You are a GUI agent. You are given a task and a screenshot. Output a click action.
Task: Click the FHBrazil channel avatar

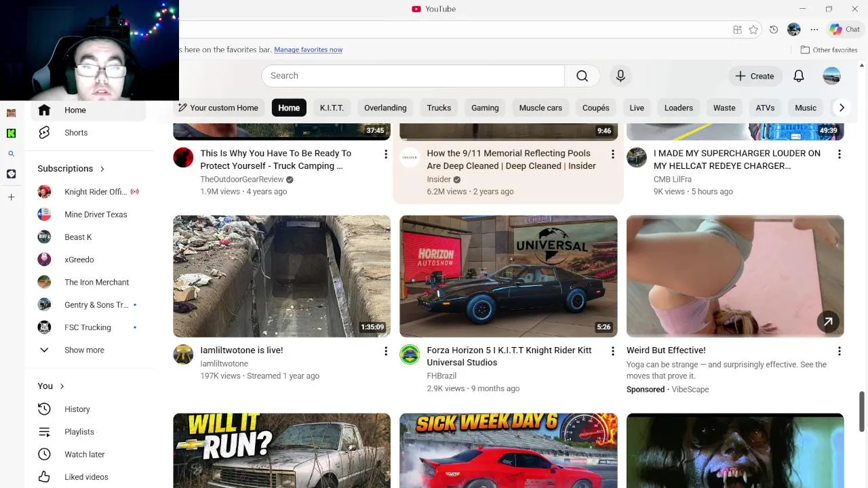coord(410,354)
